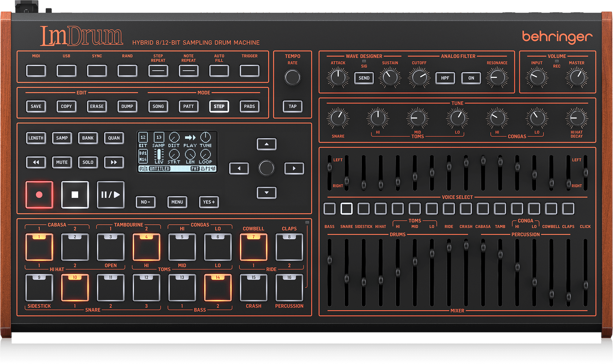Switch to SONG mode
Image resolution: width=613 pixels, height=364 pixels.
click(x=158, y=107)
